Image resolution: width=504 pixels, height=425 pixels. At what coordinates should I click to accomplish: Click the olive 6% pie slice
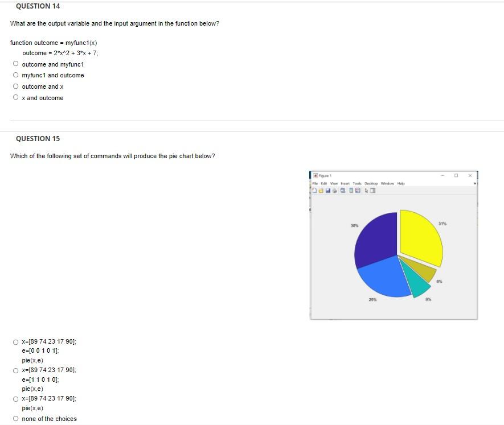click(x=424, y=273)
